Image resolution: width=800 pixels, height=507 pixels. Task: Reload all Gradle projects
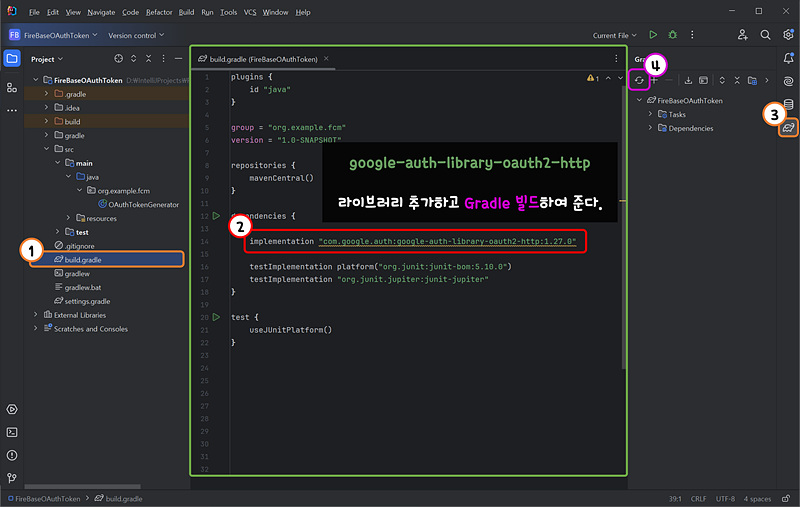pyautogui.click(x=639, y=80)
